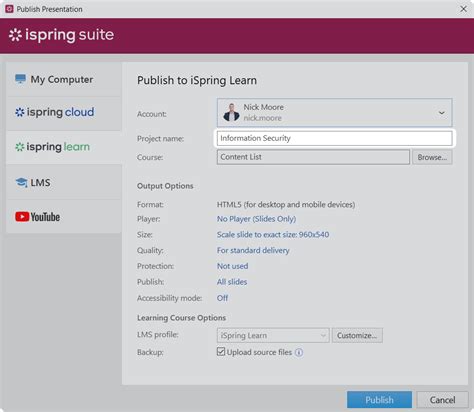The width and height of the screenshot is (474, 412).
Task: Select the iSpring Learn tab
Action: [63, 147]
